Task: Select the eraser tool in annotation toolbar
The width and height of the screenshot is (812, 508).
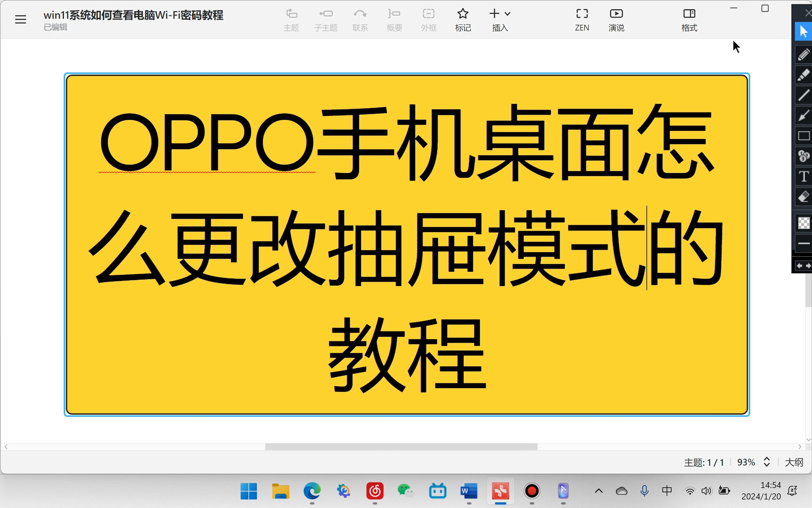Action: pyautogui.click(x=804, y=197)
